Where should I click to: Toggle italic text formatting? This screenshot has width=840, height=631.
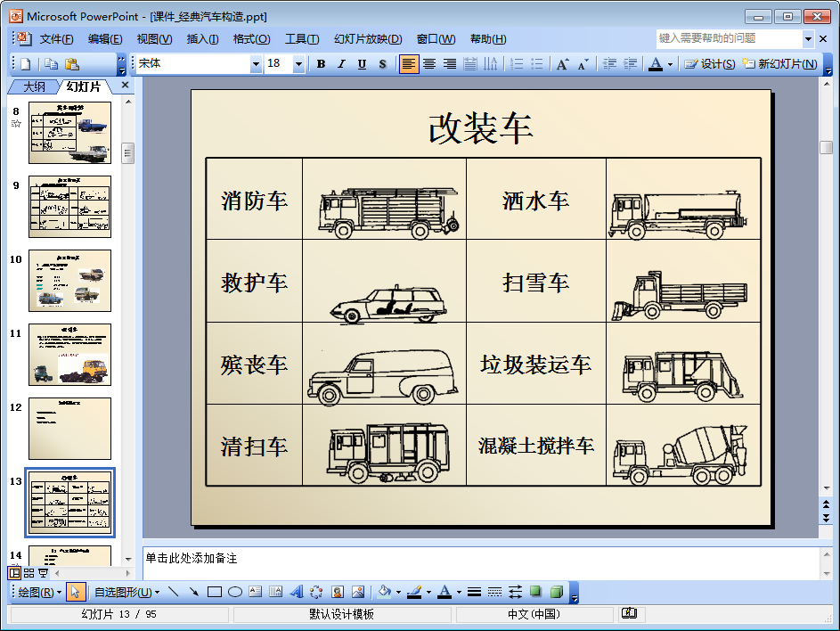point(341,64)
